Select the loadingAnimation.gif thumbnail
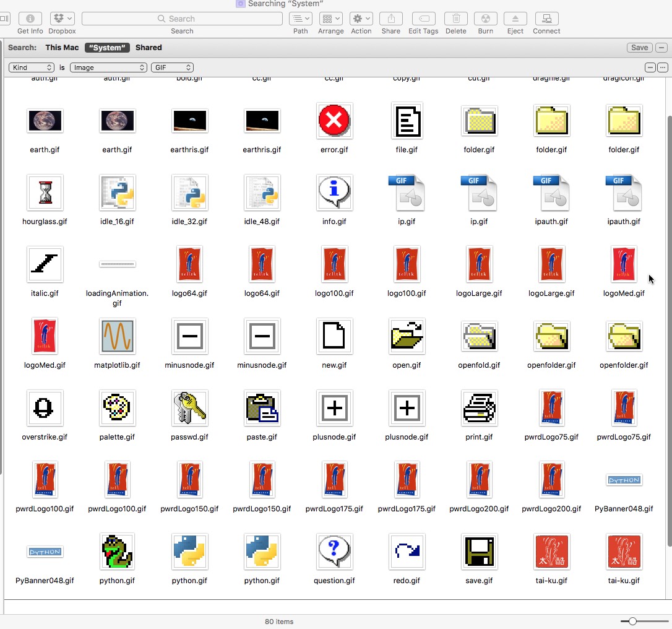The image size is (672, 629). tap(118, 264)
